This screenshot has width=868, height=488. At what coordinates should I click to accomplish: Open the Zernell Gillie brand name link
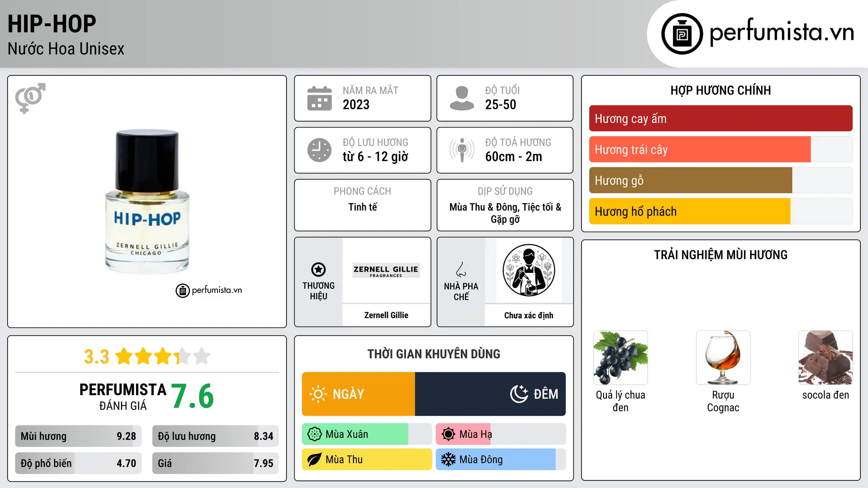pyautogui.click(x=386, y=315)
